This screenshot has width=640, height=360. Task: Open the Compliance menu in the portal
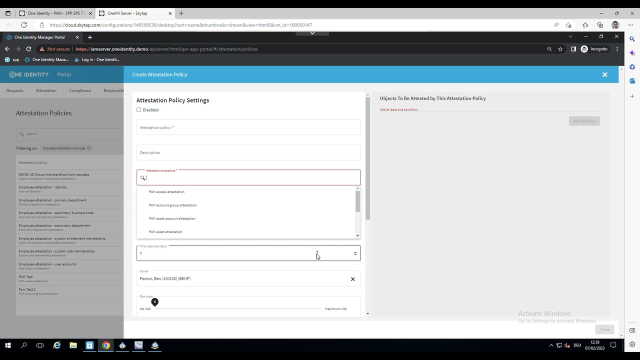80,91
